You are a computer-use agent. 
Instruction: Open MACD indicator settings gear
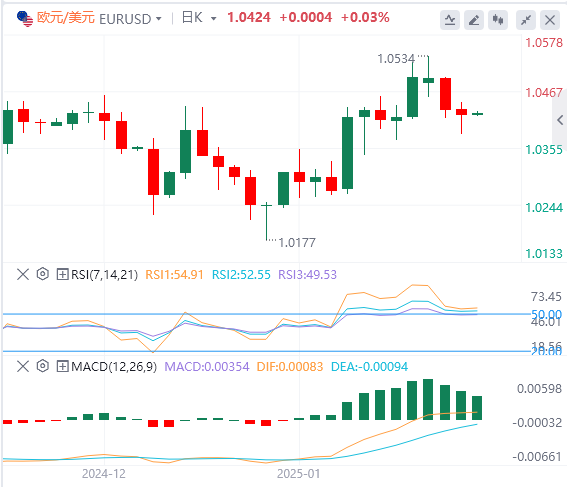coord(43,366)
